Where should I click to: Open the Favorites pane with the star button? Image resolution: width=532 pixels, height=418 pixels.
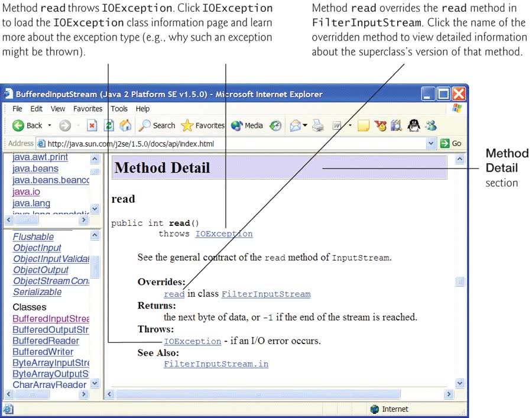203,126
